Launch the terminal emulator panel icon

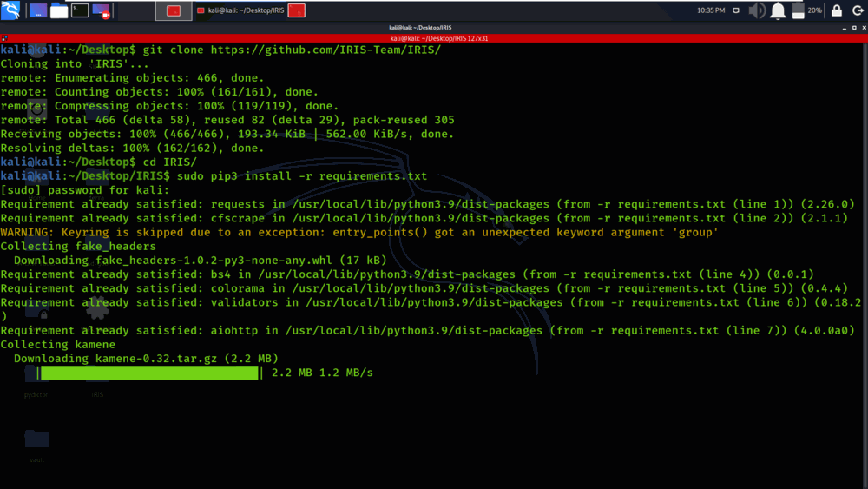80,10
